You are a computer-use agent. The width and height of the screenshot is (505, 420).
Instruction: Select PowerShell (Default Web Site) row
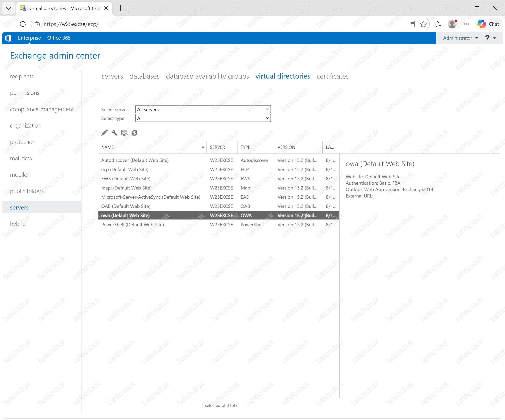click(219, 224)
